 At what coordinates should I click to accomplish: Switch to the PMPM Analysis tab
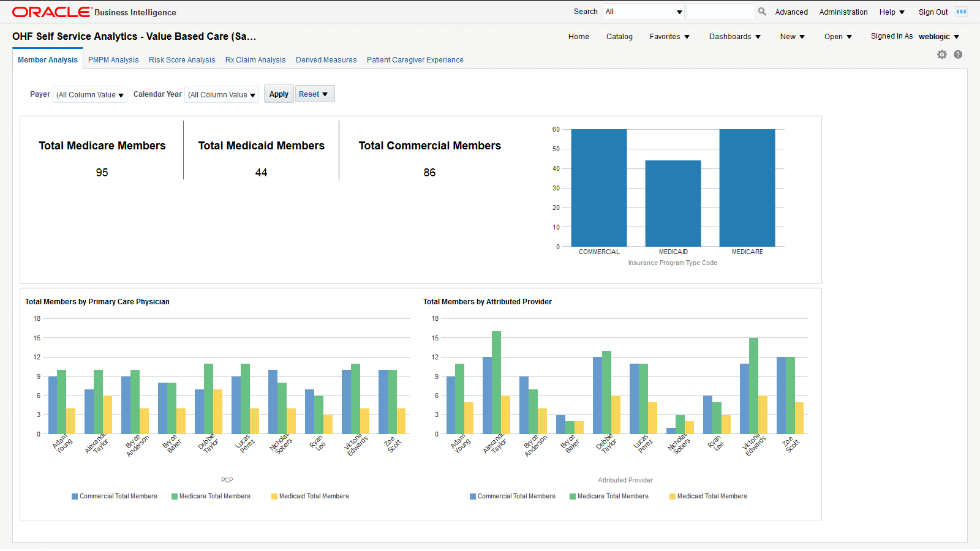113,59
